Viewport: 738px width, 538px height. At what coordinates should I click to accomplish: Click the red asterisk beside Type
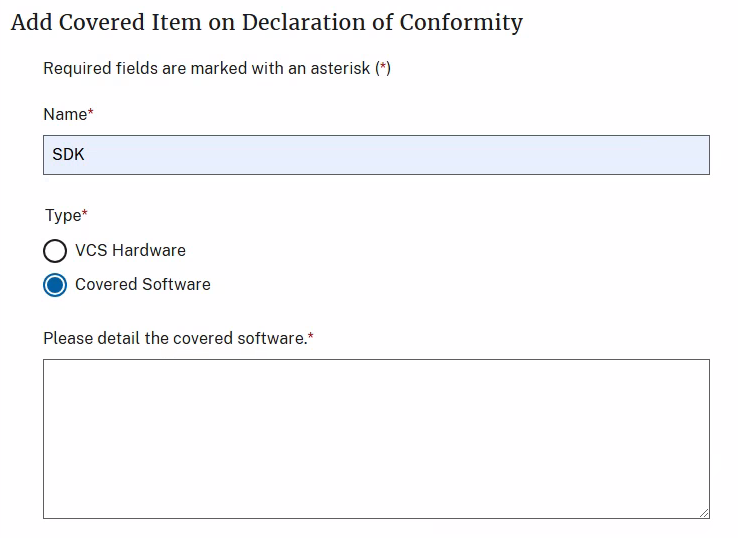(85, 214)
